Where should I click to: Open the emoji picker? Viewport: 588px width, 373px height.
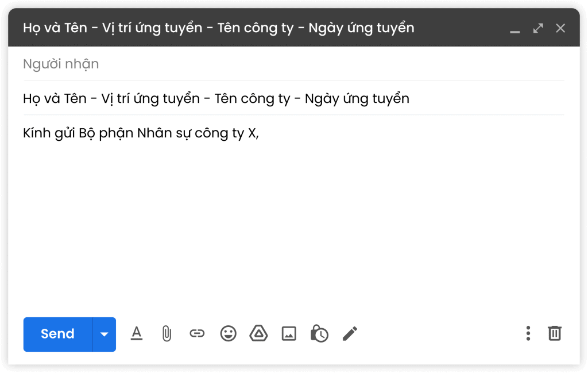click(228, 333)
